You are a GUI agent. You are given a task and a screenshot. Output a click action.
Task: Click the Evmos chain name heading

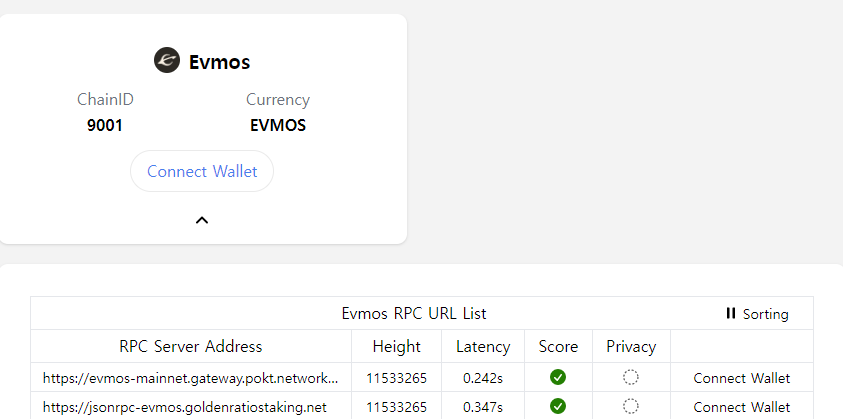pyautogui.click(x=219, y=62)
